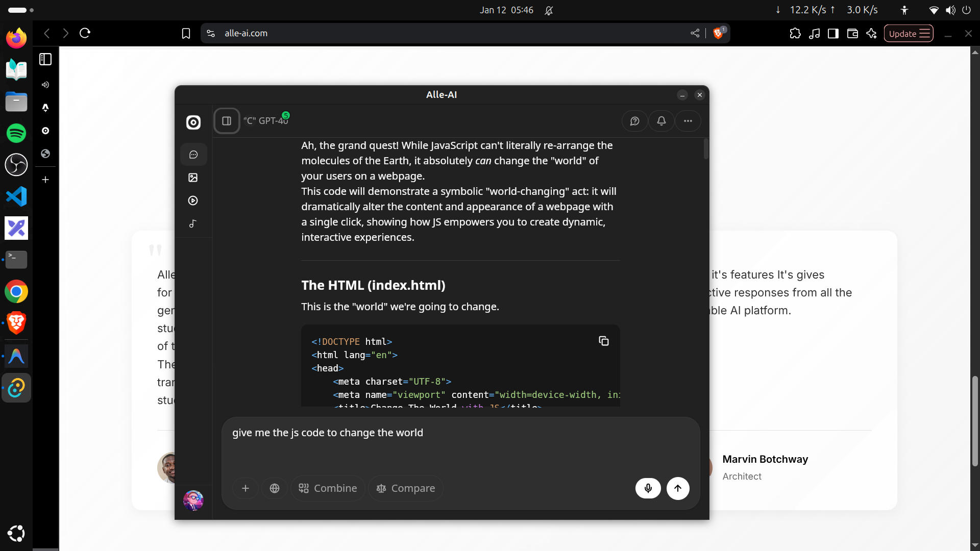980x551 pixels.
Task: Toggle the Alle-AI sidebar panel button
Action: click(227, 121)
